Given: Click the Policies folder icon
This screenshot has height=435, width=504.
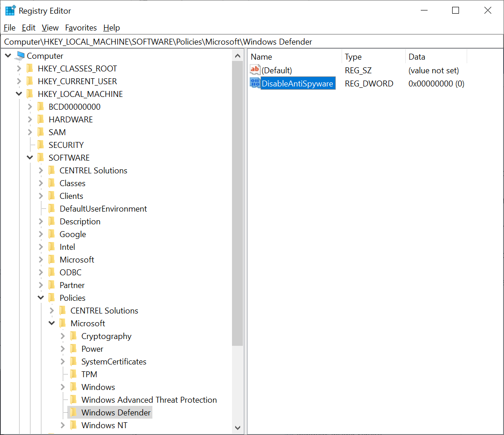Looking at the screenshot, I should (52, 298).
